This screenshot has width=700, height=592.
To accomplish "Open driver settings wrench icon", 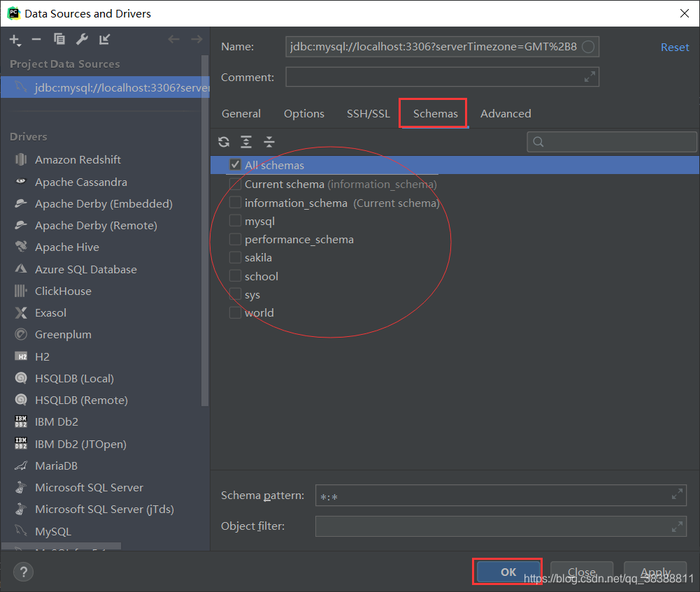I will coord(82,39).
